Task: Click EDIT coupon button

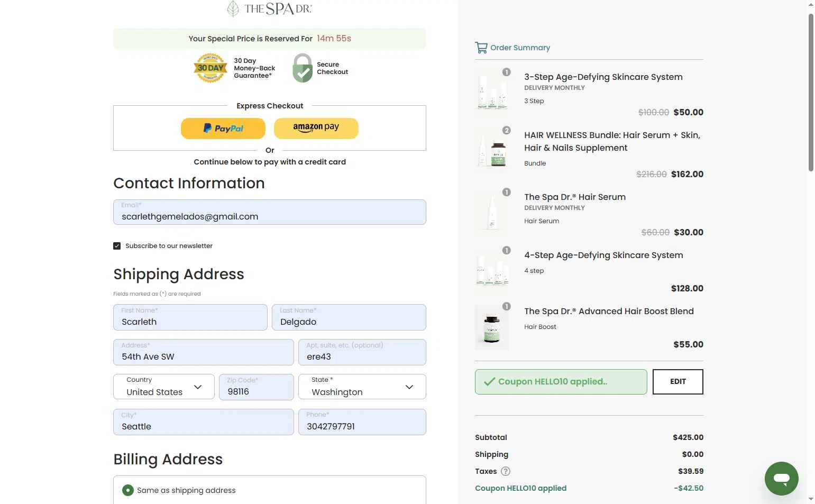Action: [678, 382]
